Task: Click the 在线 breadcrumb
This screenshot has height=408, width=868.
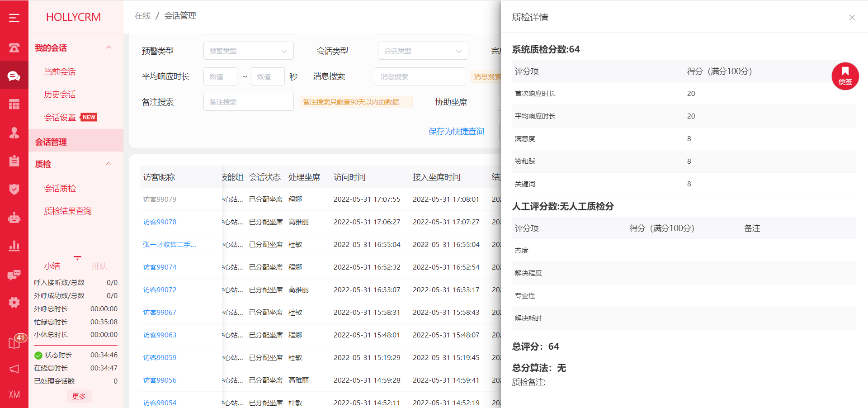Action: coord(142,15)
